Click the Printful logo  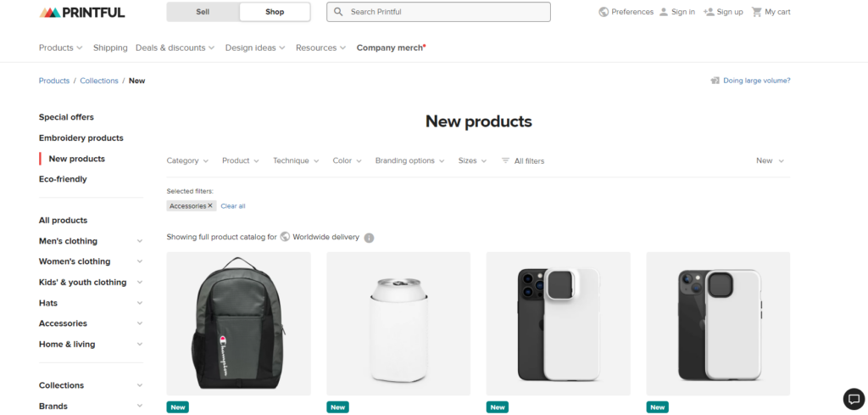tap(82, 12)
